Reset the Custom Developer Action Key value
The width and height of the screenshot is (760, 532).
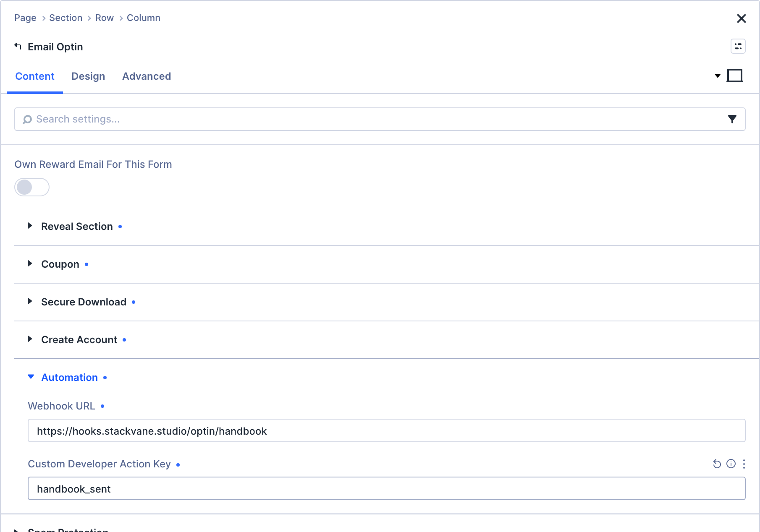click(x=717, y=464)
